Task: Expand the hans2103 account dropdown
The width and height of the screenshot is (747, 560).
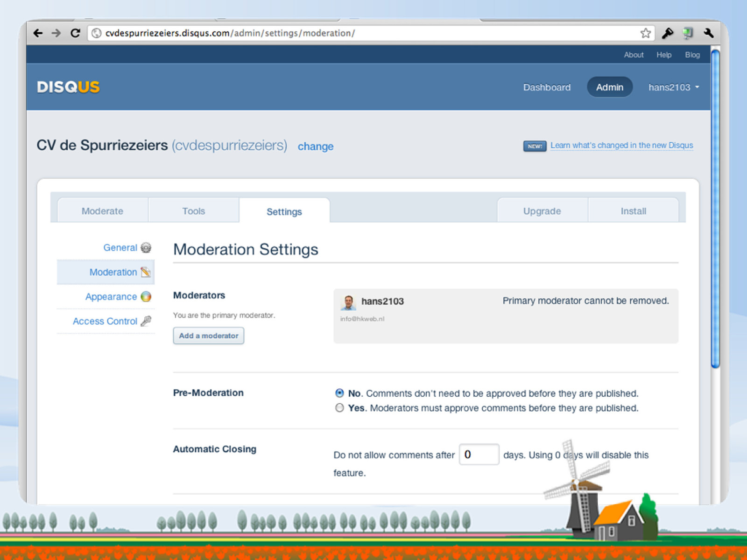Action: [x=674, y=87]
